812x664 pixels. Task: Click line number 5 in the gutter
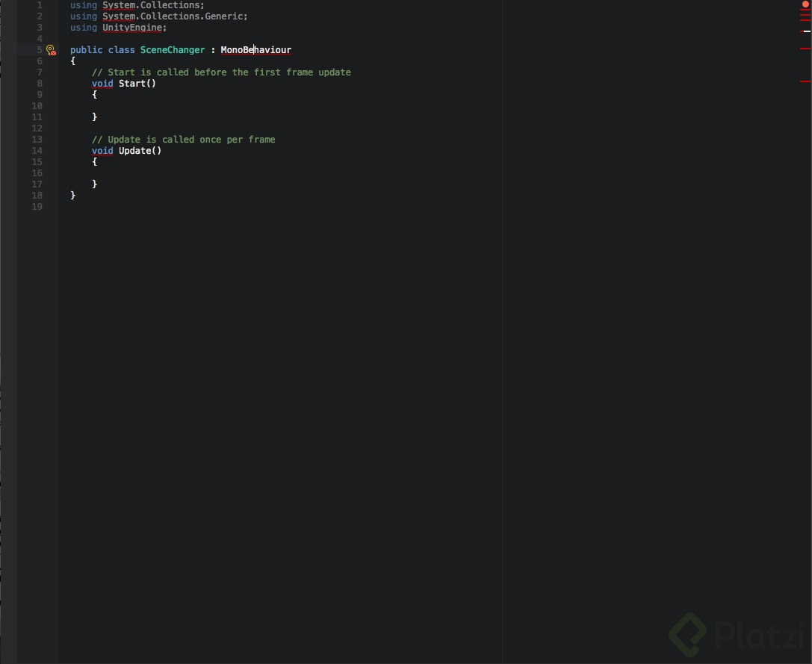pyautogui.click(x=40, y=50)
